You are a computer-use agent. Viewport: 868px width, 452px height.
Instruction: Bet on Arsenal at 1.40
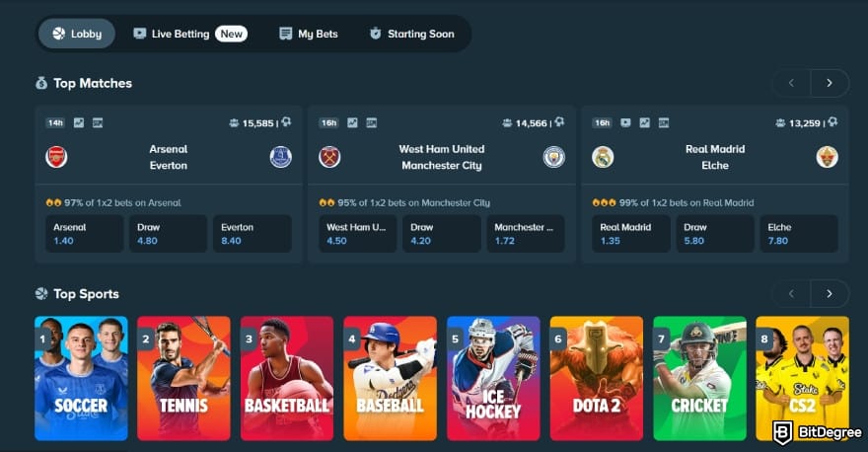click(85, 234)
